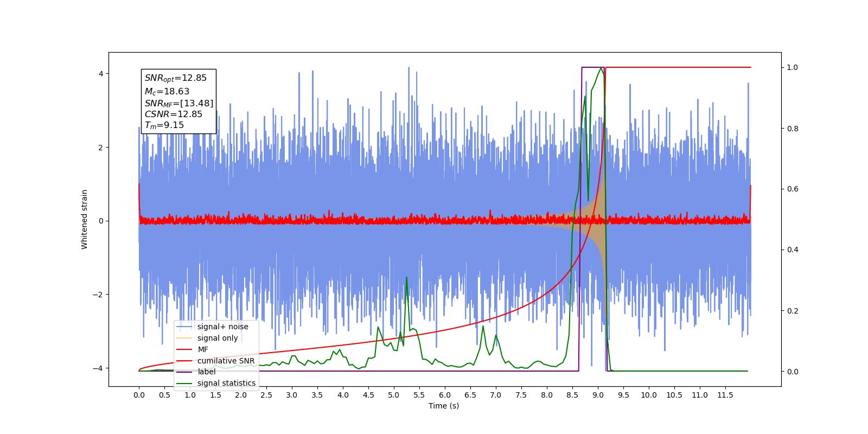Click the −4 tick on strain axis

(97, 368)
